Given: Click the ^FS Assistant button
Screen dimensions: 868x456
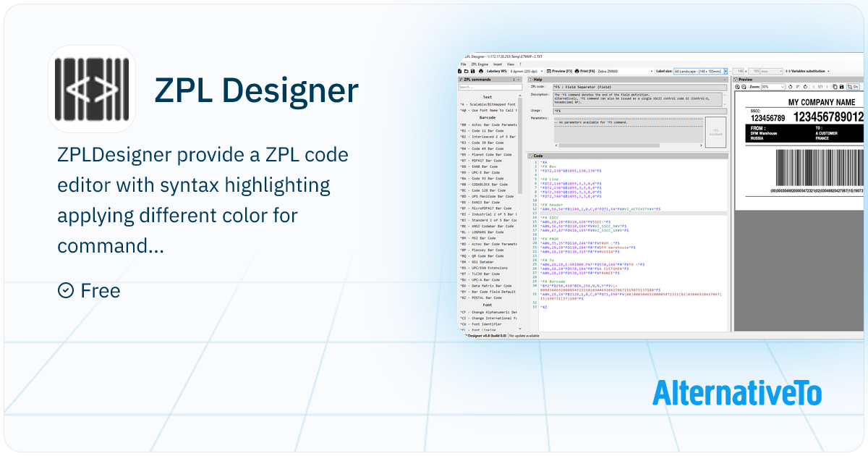Looking at the screenshot, I should pyautogui.click(x=715, y=133).
